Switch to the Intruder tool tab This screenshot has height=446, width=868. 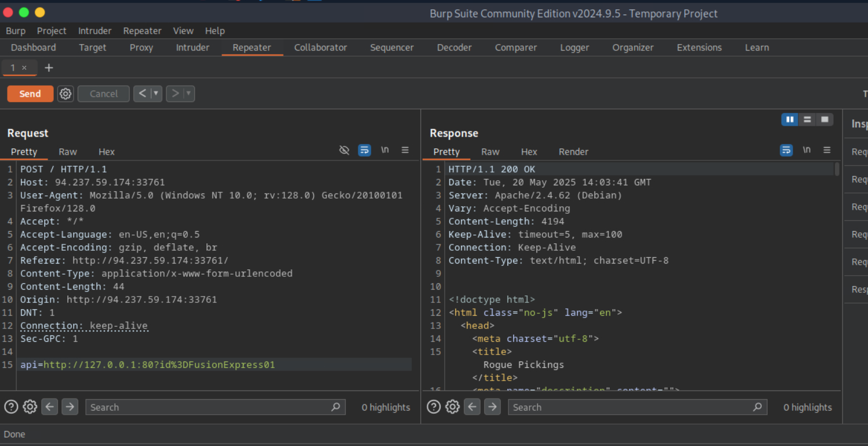coord(193,47)
